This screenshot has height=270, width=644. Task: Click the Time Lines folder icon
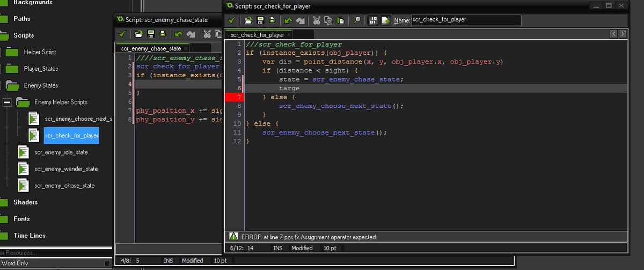pyautogui.click(x=3, y=236)
